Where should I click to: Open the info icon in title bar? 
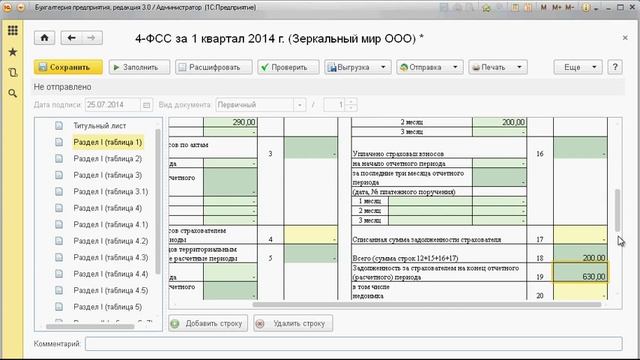tap(586, 7)
